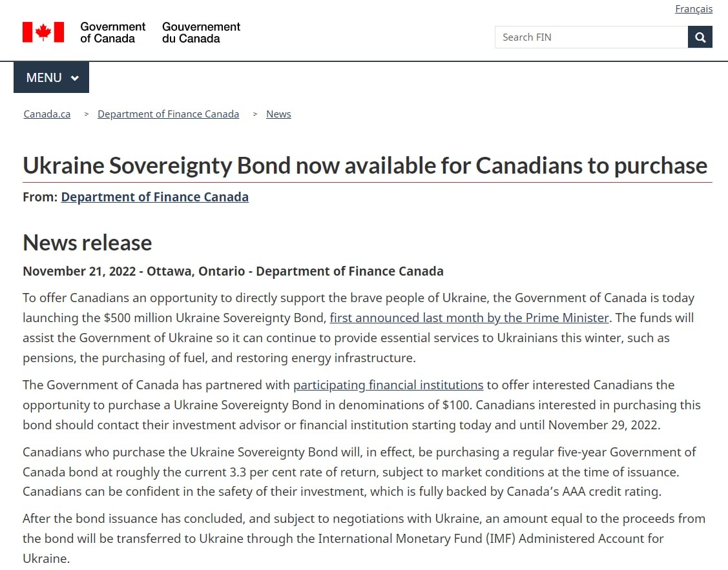This screenshot has width=728, height=570.
Task: Switch language to Français
Action: click(694, 9)
